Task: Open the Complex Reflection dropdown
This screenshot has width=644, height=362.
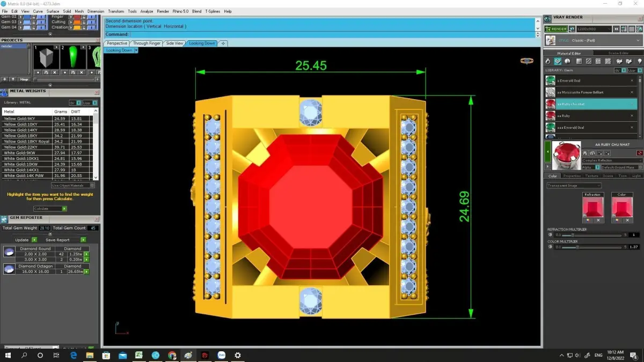Action: click(612, 160)
